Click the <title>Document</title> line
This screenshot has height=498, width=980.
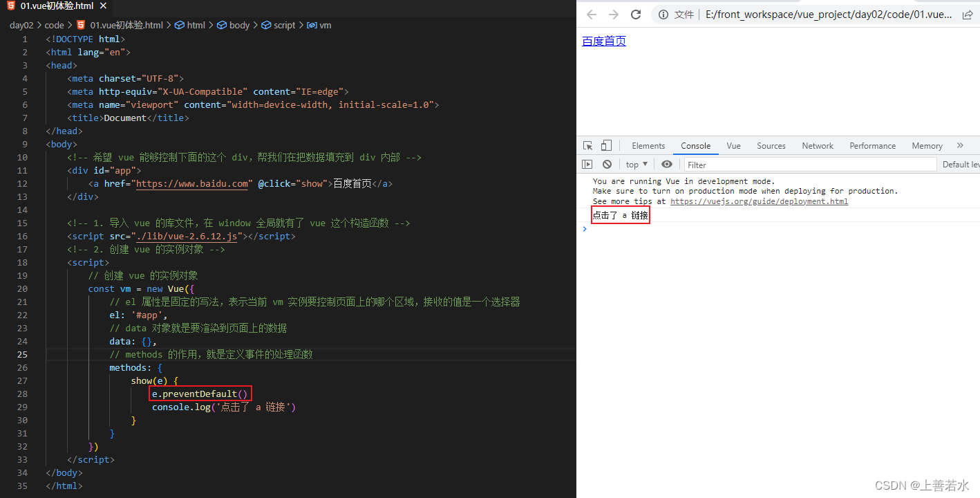[128, 118]
